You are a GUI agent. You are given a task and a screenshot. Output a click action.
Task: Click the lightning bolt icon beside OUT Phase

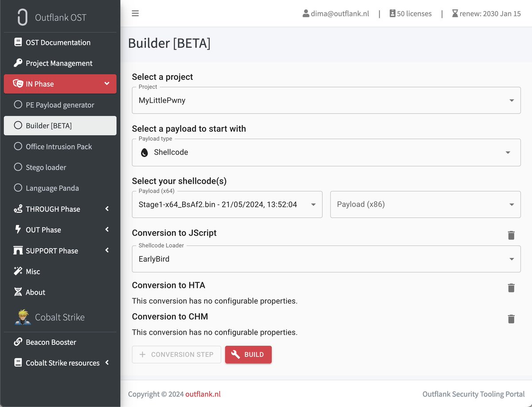tap(18, 229)
